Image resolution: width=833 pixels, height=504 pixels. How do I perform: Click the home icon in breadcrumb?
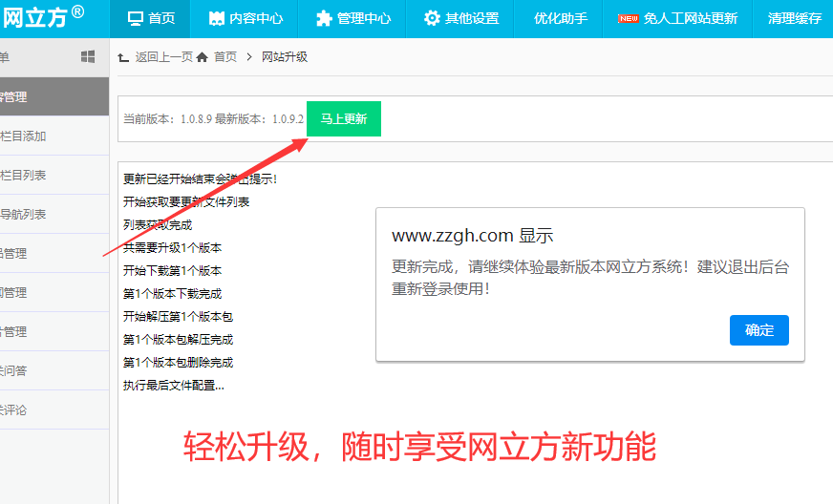[x=202, y=57]
